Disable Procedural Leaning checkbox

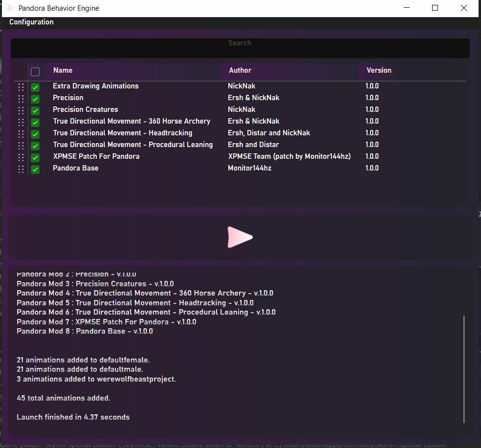click(35, 146)
